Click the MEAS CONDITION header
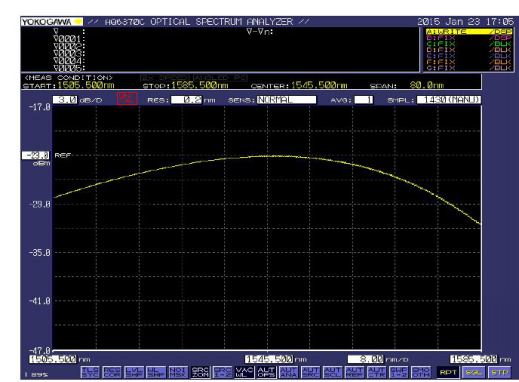Viewport: 519px width, 382px height. click(x=68, y=78)
